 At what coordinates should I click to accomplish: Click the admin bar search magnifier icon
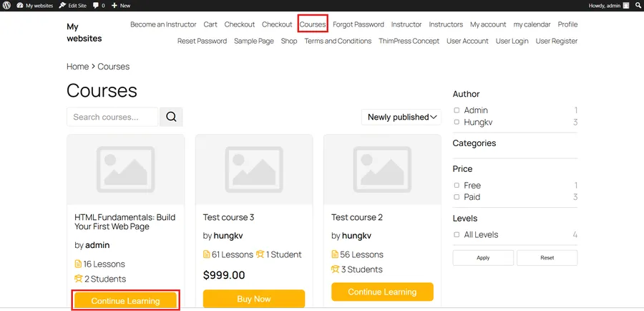(x=638, y=5)
